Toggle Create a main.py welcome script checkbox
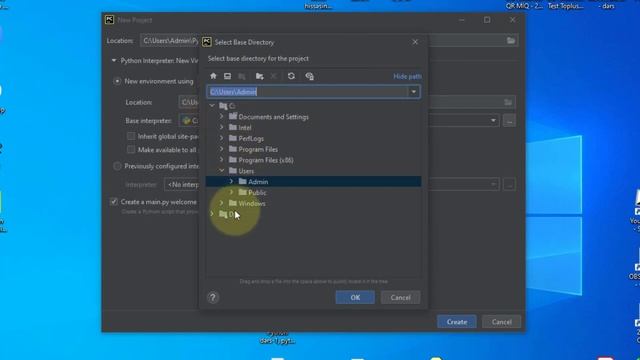The image size is (640, 360). [114, 202]
